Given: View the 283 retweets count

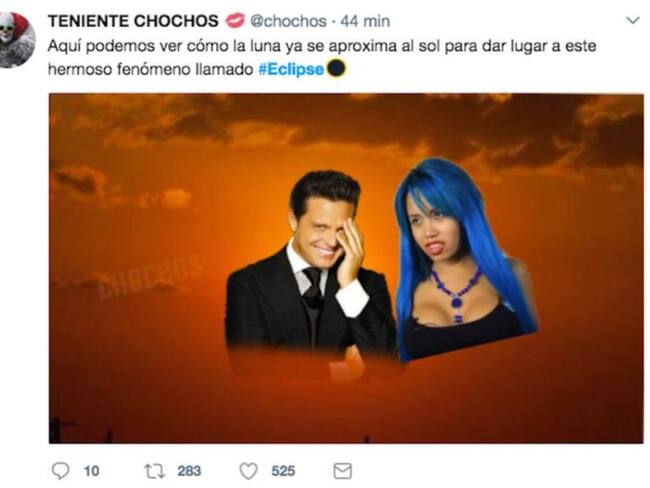Looking at the screenshot, I should click(x=189, y=471).
